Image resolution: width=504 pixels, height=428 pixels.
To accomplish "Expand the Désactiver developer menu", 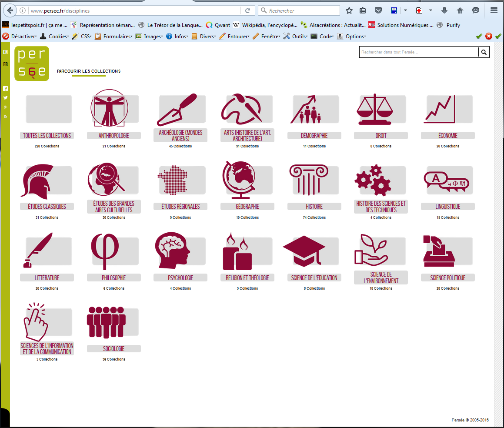I will 20,37.
